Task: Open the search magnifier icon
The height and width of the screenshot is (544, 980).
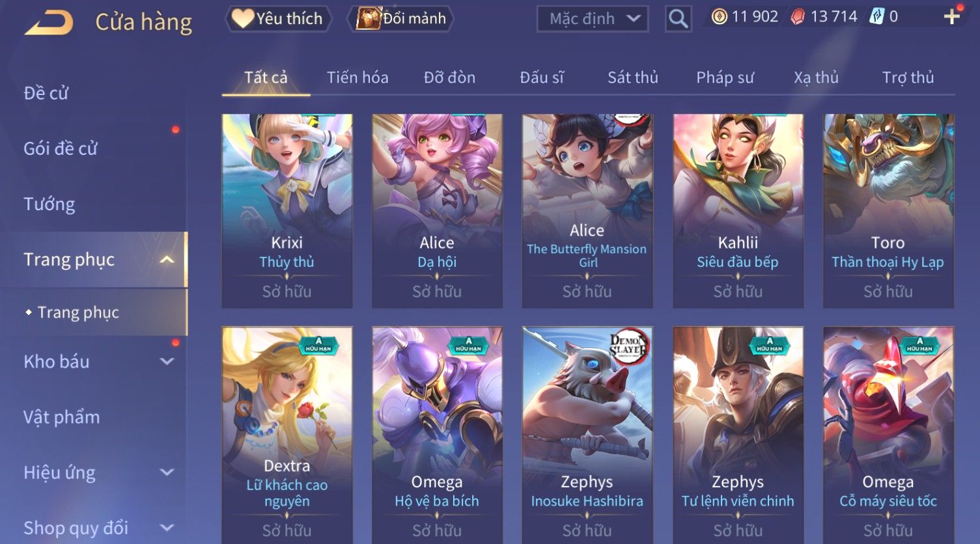Action: [678, 19]
